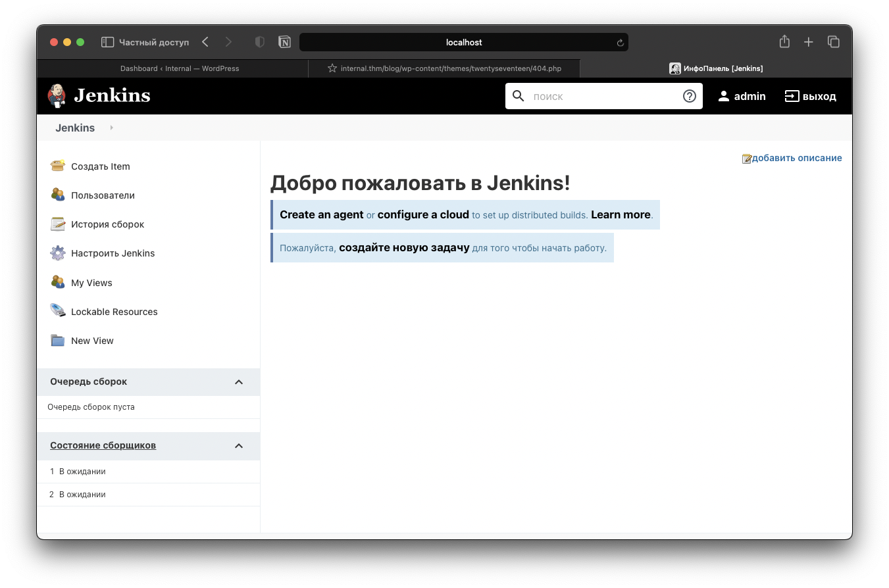The width and height of the screenshot is (889, 588).
Task: Open Safari sidebar toggle icon
Action: (x=108, y=42)
